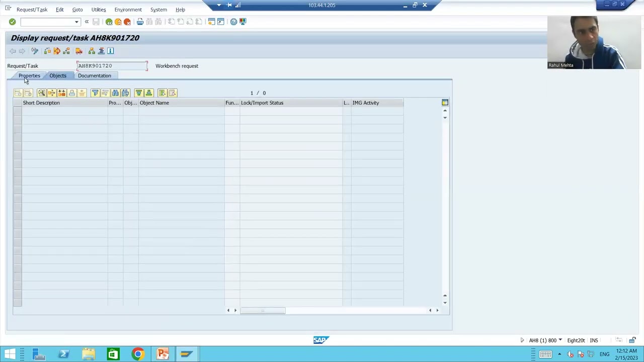
Task: Open the Edit menu
Action: [59, 10]
